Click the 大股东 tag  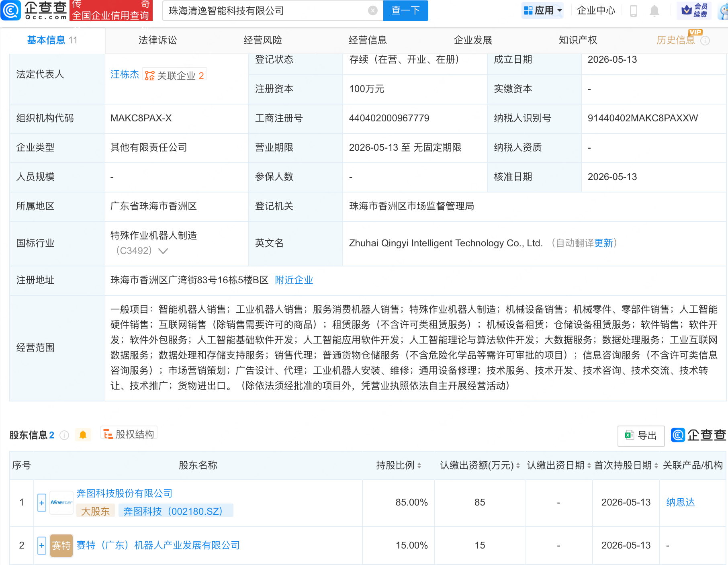click(x=96, y=511)
